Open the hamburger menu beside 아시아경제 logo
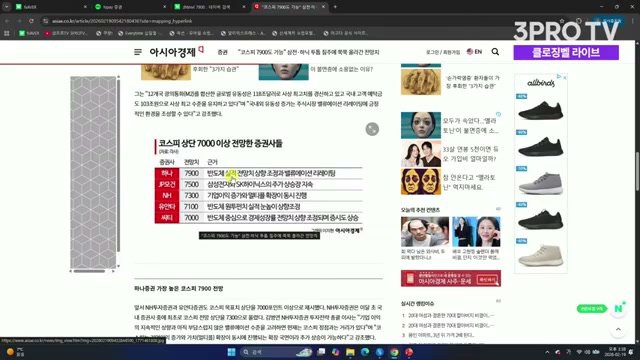 pyautogui.click(x=138, y=52)
